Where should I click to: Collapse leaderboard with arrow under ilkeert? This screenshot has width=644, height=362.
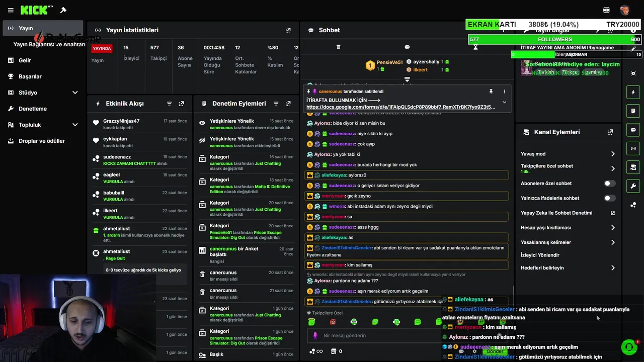click(407, 79)
